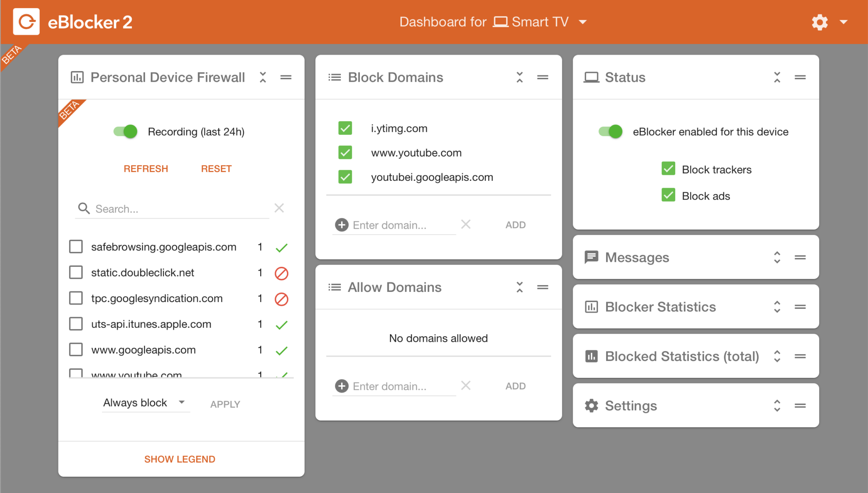
Task: Click SHOW LEGEND at the panel bottom
Action: [180, 459]
